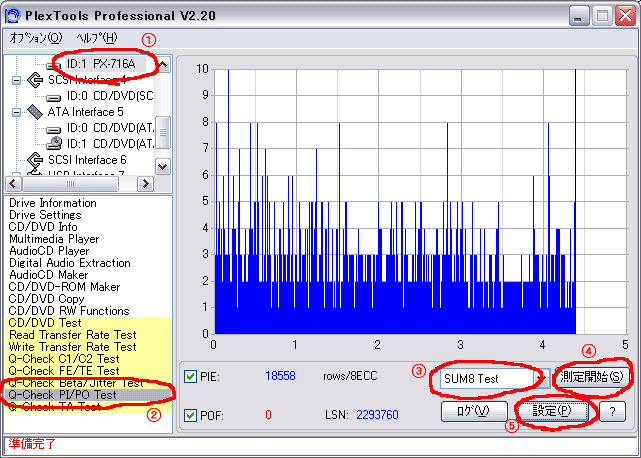Click drive icon beside ID:0 CD/DVD(AT
The image size is (641, 458).
click(x=53, y=130)
